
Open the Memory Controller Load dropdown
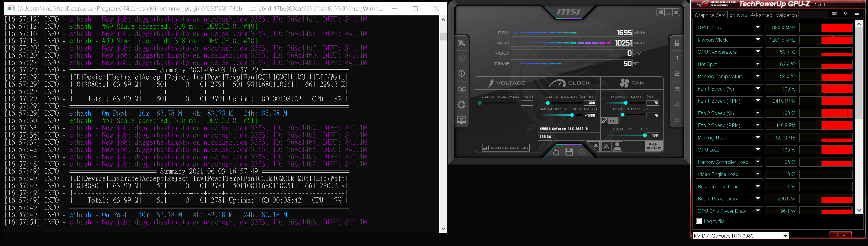click(758, 162)
